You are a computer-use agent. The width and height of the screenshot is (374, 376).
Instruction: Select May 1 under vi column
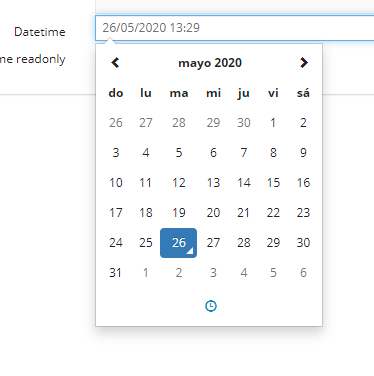click(273, 123)
